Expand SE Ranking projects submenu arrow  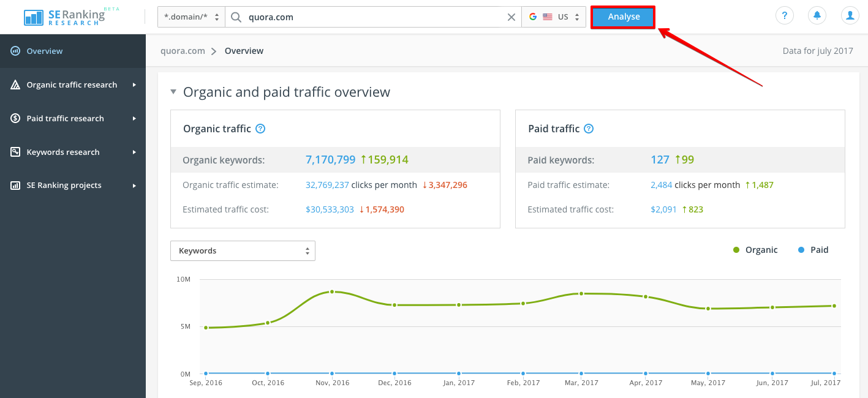coord(134,185)
